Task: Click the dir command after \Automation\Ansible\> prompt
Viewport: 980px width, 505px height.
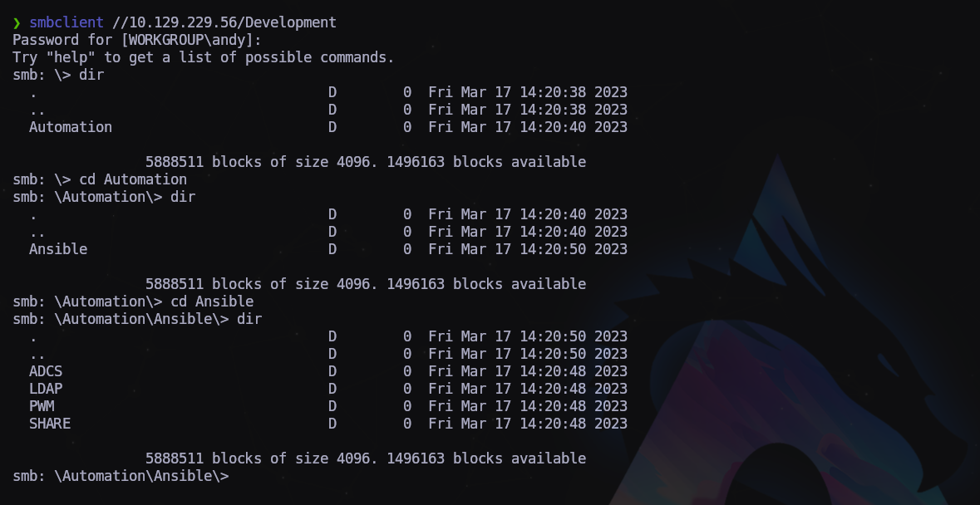Action: (249, 319)
